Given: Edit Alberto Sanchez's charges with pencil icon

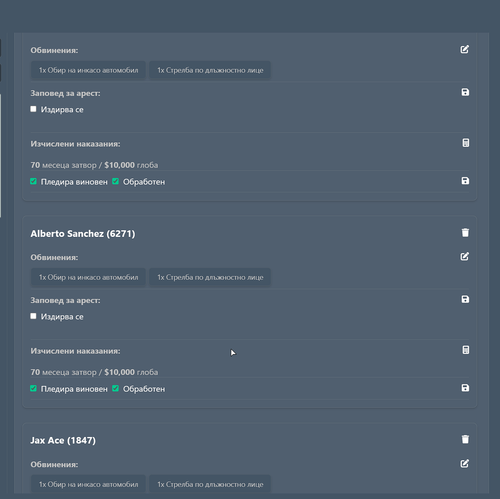Looking at the screenshot, I should click(x=465, y=256).
